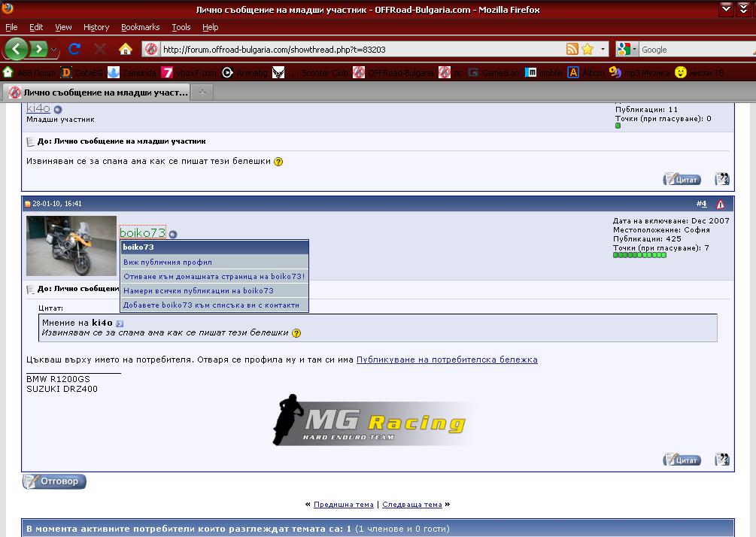Click boiko73's motorcycle avatar thumbnail
Image resolution: width=756 pixels, height=537 pixels.
(71, 246)
